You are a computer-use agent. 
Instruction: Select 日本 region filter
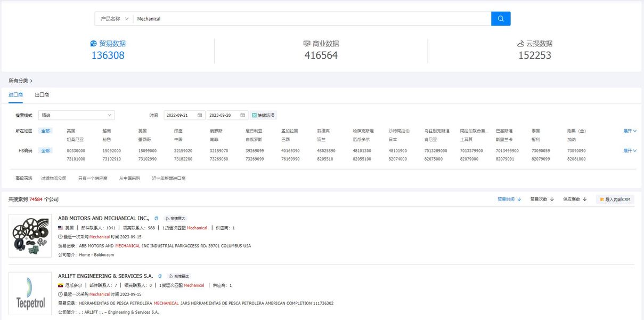tap(393, 139)
